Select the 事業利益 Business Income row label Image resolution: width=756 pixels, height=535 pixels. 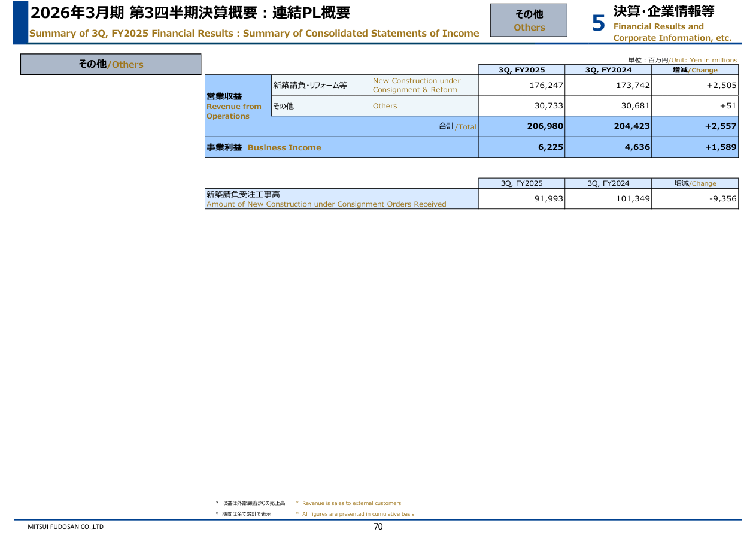(263, 147)
